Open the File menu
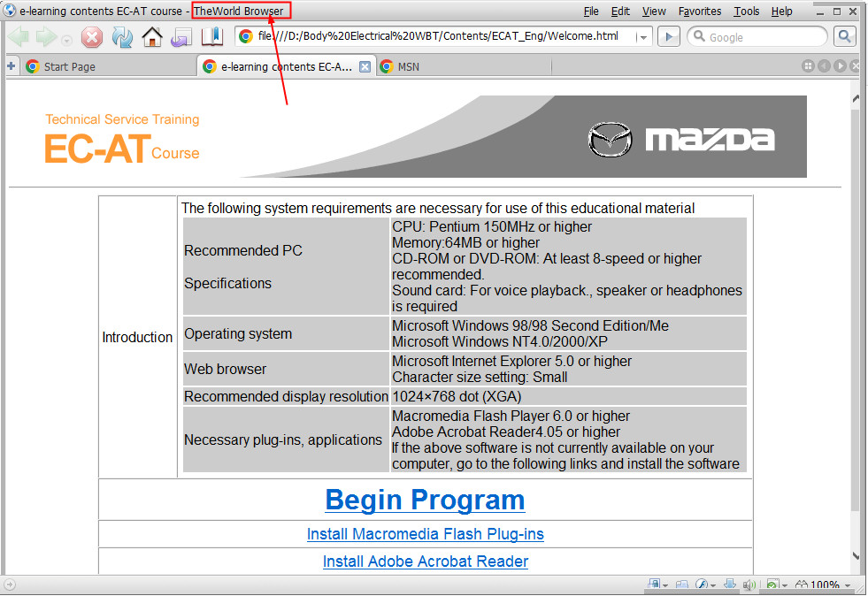 pos(591,11)
